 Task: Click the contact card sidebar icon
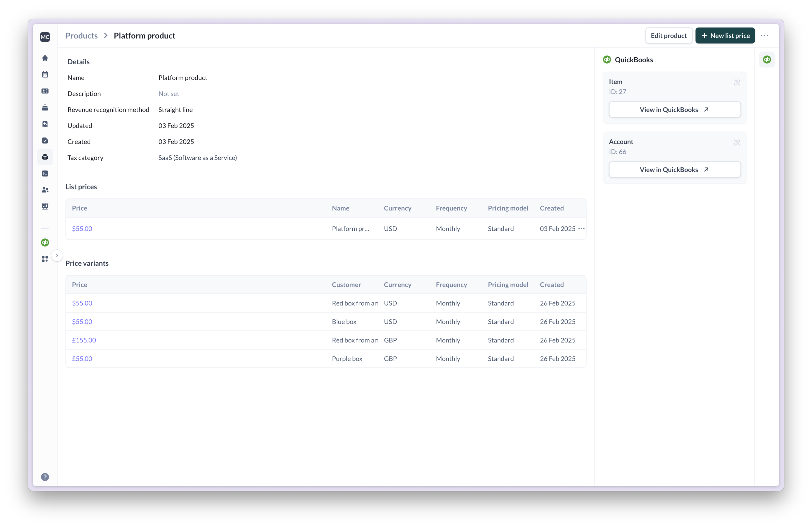[x=45, y=91]
